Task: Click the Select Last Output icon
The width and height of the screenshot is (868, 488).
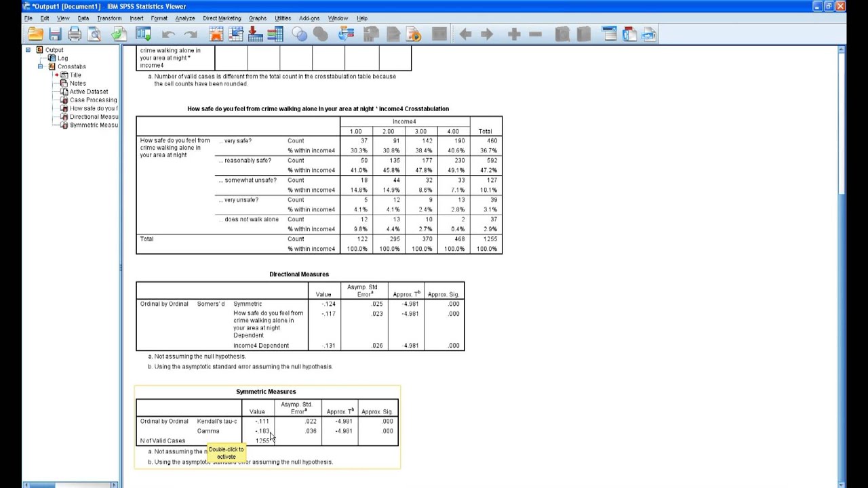Action: (346, 34)
